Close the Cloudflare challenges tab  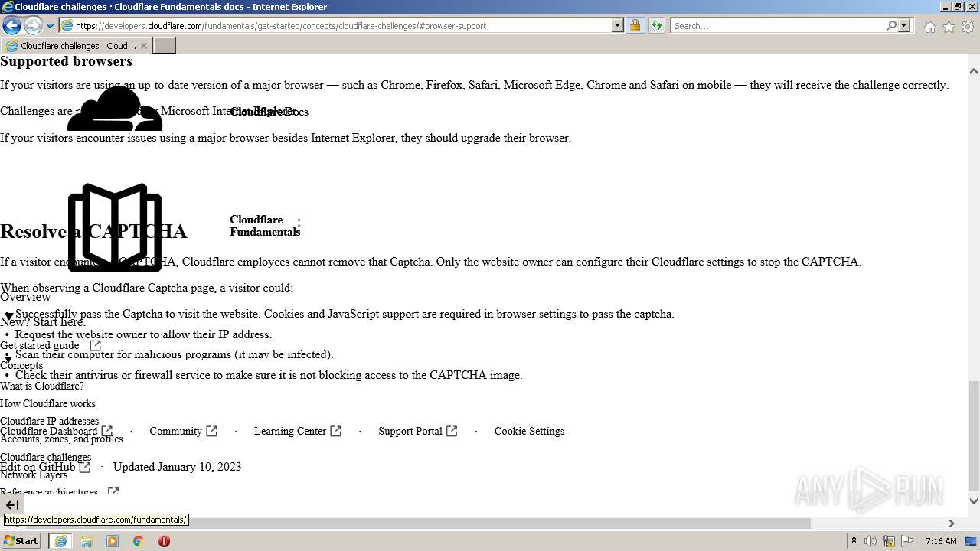143,46
